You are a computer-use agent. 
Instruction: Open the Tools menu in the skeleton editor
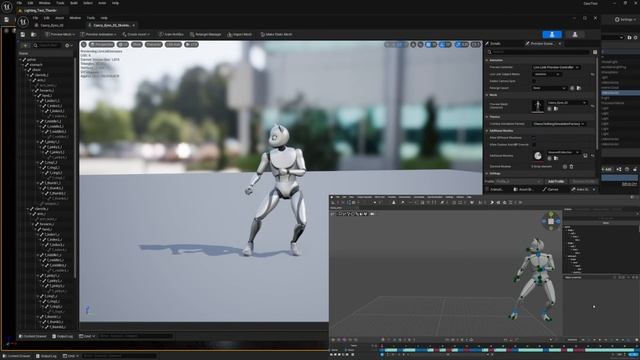(91, 18)
